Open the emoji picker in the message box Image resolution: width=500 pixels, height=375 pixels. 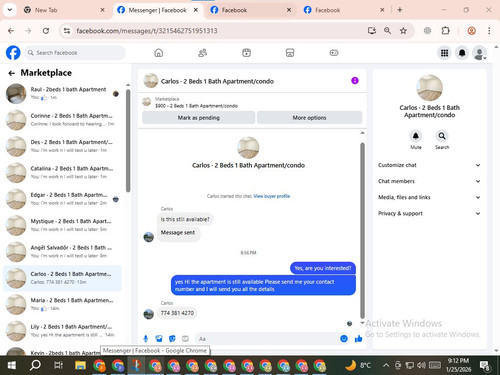coord(344,339)
